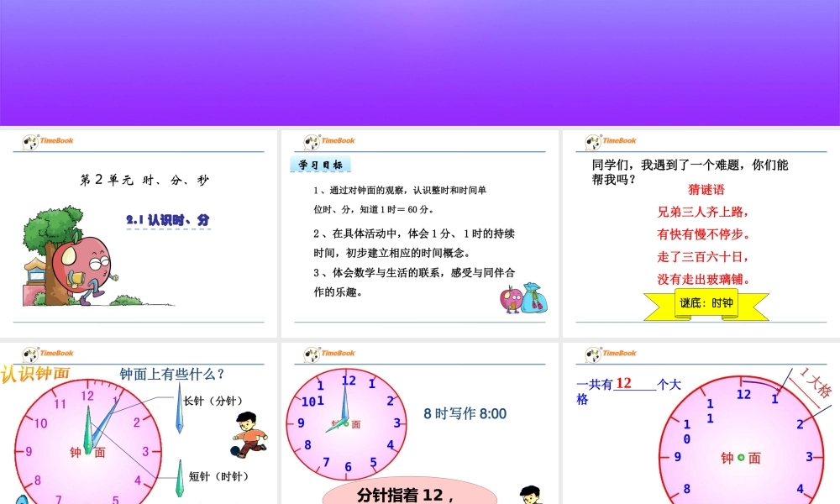Click the line 时间，初步建立相应的时间概念。

(x=391, y=253)
